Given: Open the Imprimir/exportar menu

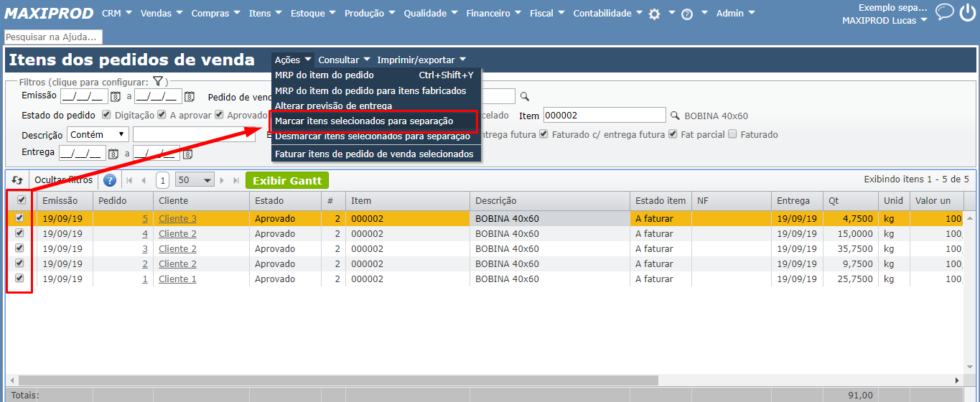Looking at the screenshot, I should (x=421, y=60).
